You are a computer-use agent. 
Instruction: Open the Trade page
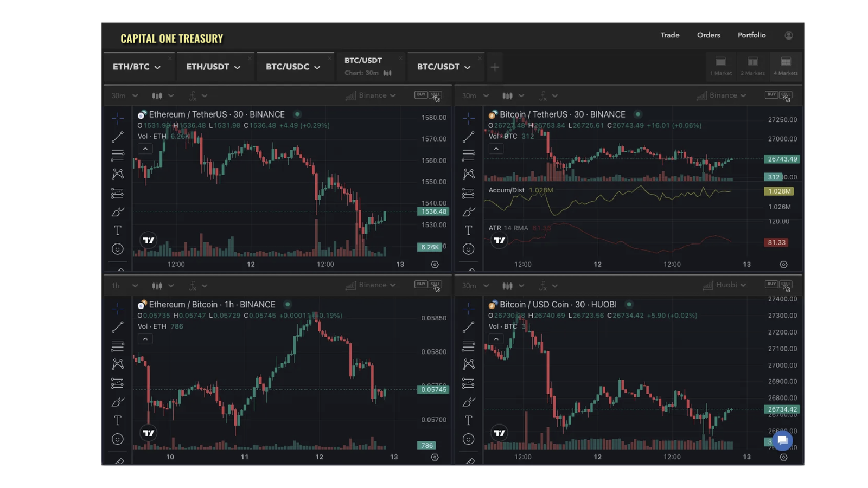[x=670, y=35]
